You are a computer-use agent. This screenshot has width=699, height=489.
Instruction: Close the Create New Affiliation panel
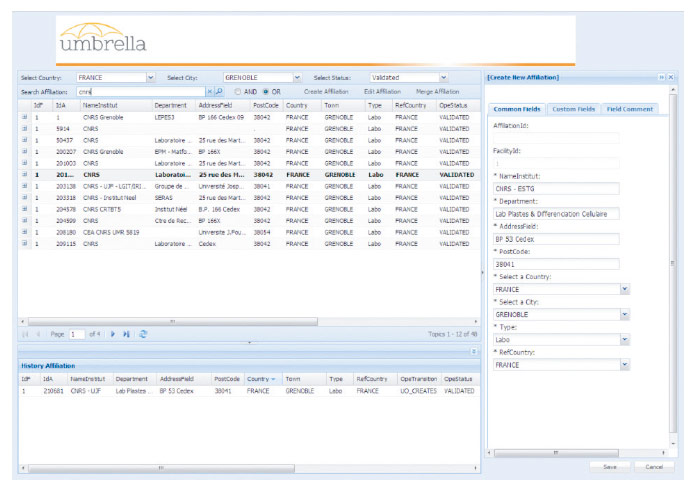click(x=670, y=77)
